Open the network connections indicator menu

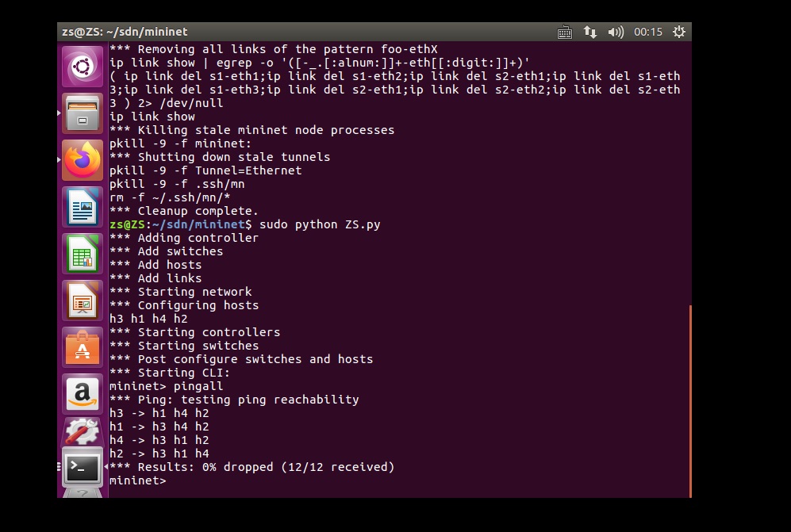click(x=589, y=33)
